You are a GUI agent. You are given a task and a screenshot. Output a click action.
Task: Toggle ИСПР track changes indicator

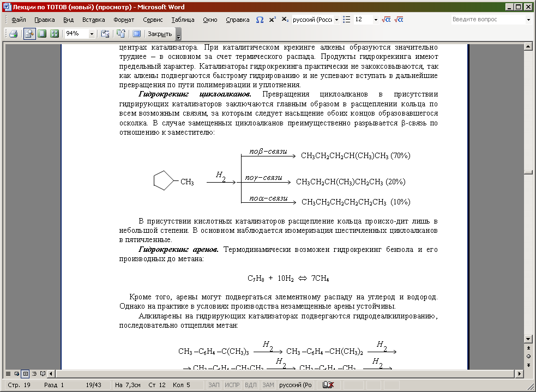point(232,385)
